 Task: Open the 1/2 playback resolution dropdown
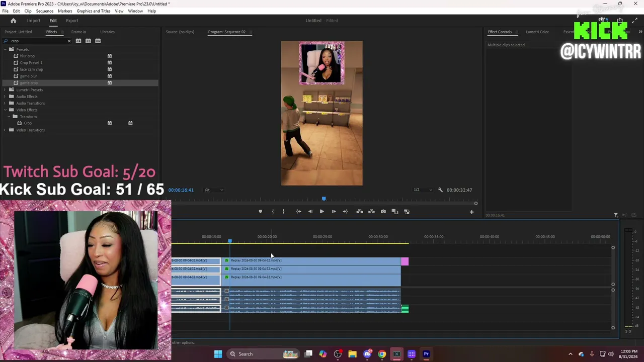(x=423, y=190)
